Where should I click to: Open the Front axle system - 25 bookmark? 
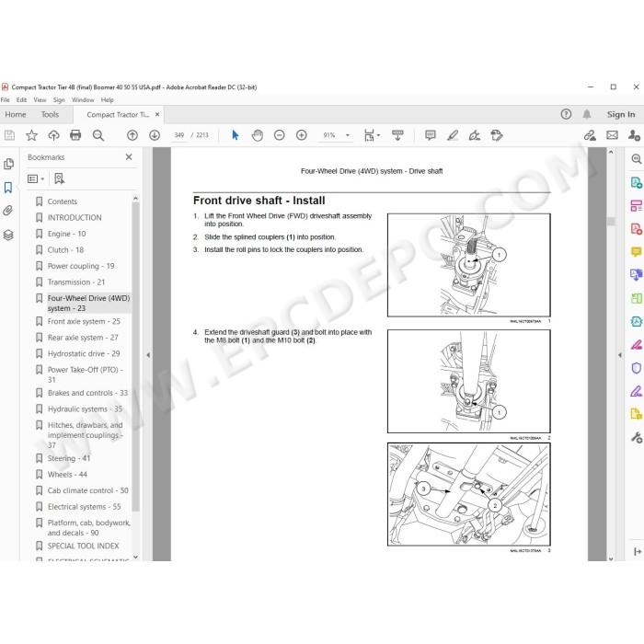coord(84,321)
